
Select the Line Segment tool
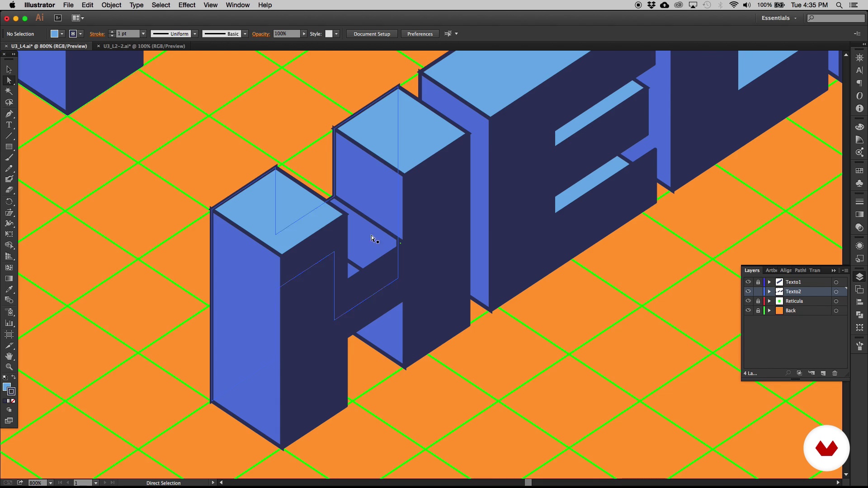(9, 136)
